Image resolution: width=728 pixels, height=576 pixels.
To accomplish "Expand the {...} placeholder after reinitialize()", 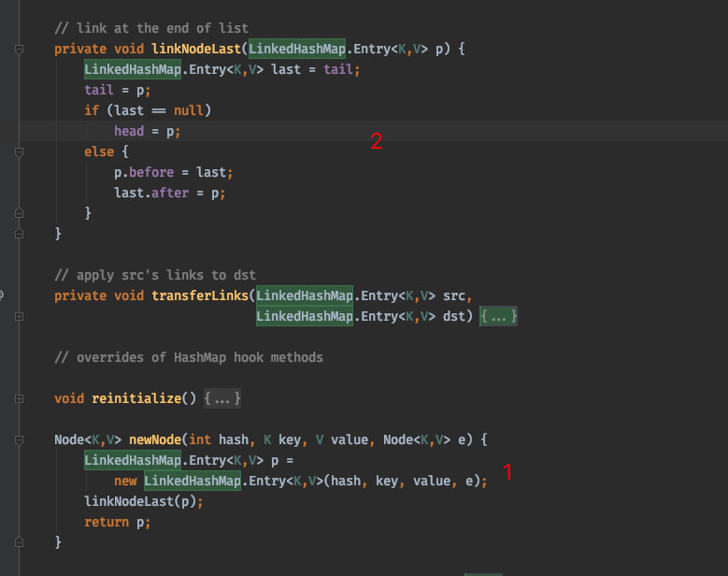I will coord(222,398).
